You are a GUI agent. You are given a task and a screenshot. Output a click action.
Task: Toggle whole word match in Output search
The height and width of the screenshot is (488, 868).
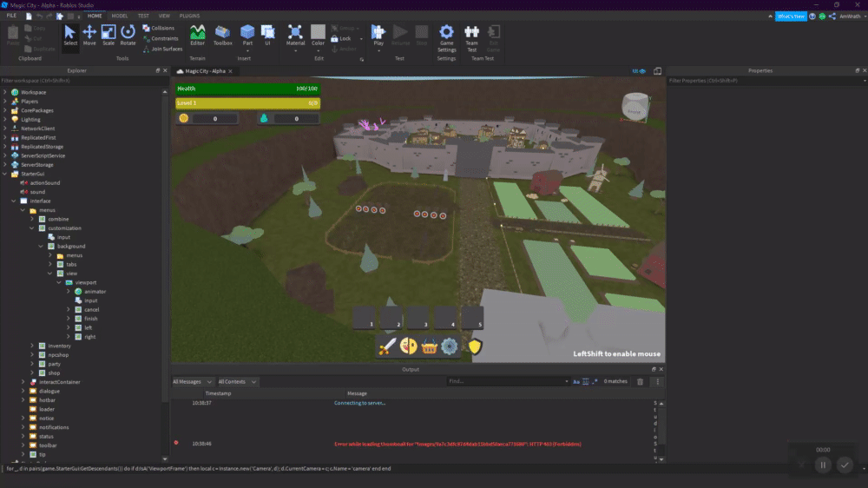click(x=586, y=382)
